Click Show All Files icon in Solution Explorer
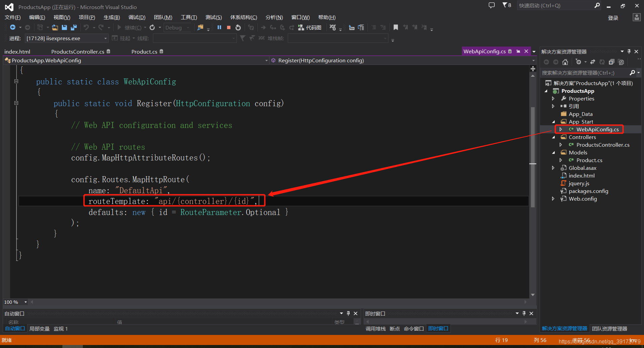This screenshot has width=644, height=348. click(x=621, y=62)
